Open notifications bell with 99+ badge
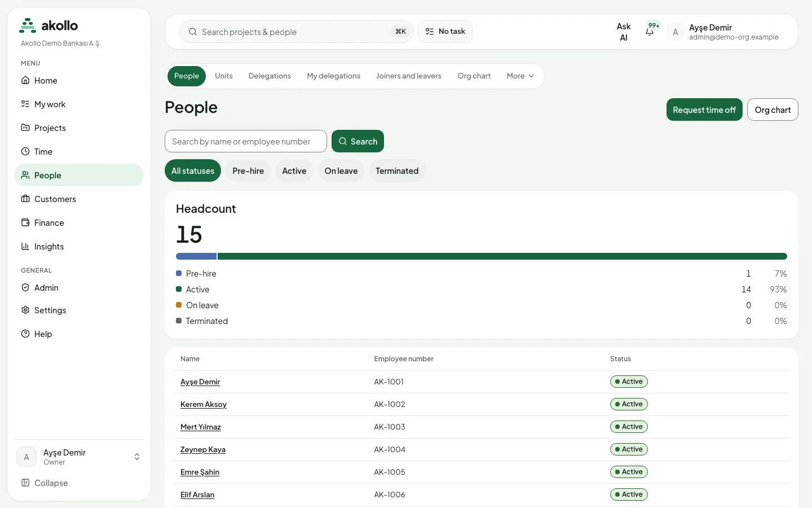The image size is (812, 508). coord(650,31)
